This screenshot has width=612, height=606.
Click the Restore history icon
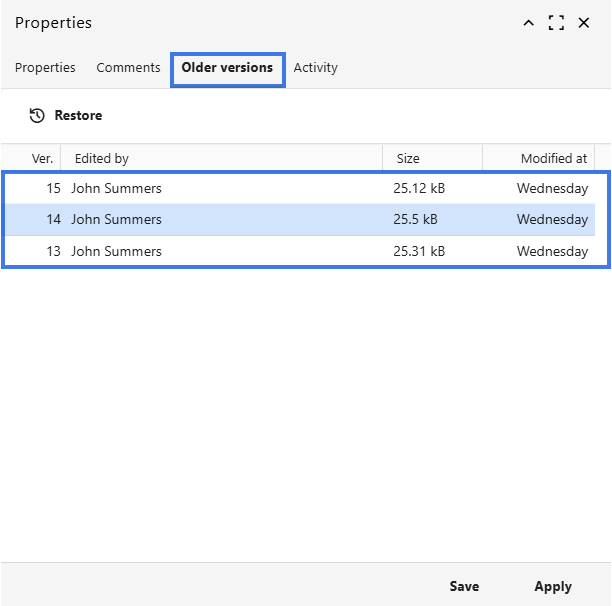click(x=37, y=116)
